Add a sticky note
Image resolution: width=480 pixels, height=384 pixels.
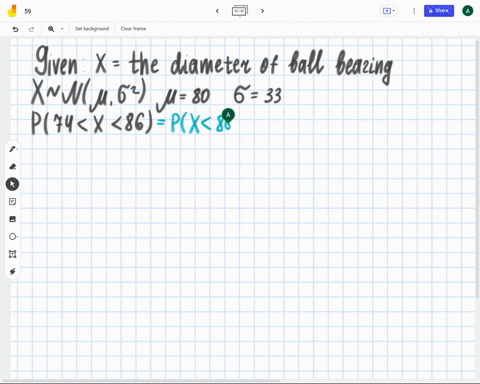pos(13,202)
